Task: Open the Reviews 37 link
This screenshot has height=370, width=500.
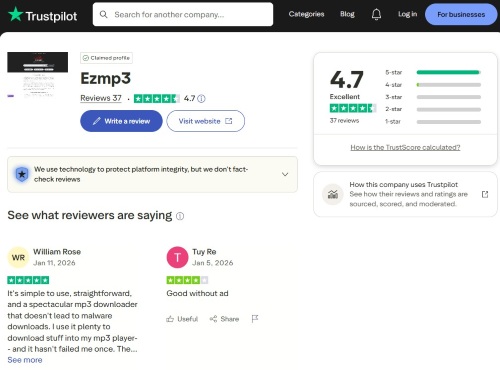Action: click(101, 98)
